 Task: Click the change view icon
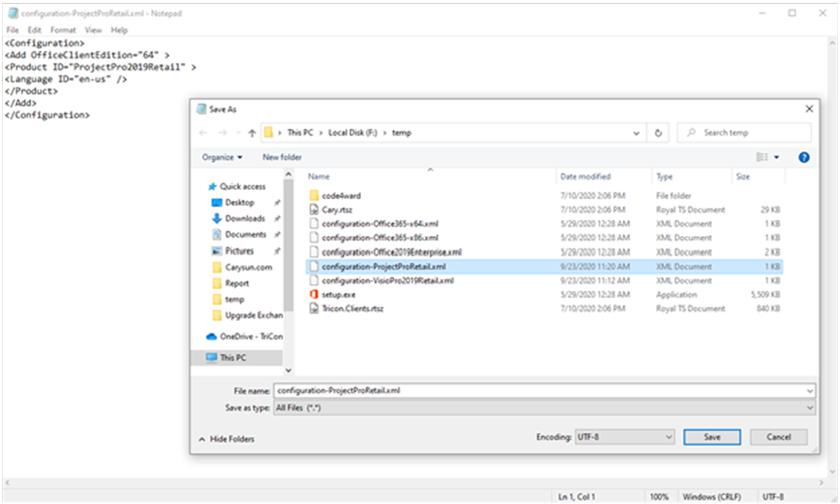click(762, 157)
